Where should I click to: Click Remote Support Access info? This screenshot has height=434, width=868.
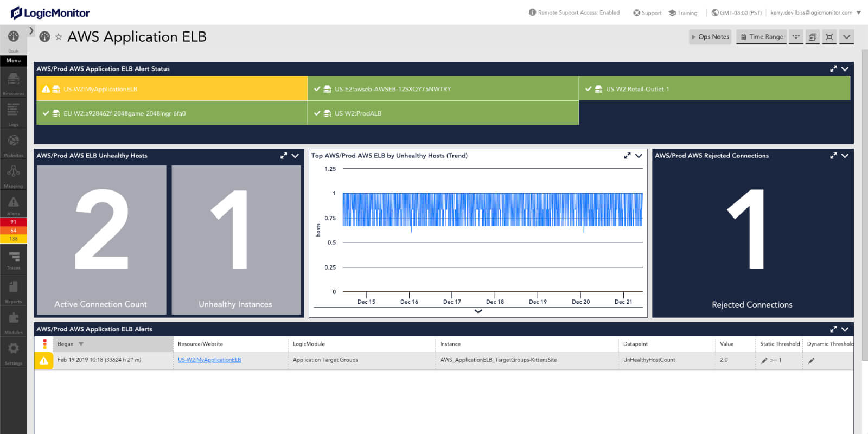[x=574, y=12]
